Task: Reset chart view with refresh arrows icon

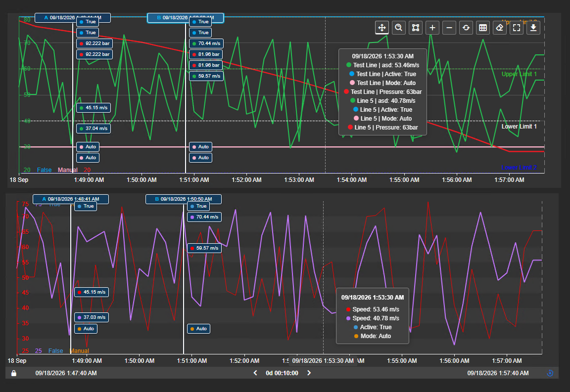Action: click(466, 28)
